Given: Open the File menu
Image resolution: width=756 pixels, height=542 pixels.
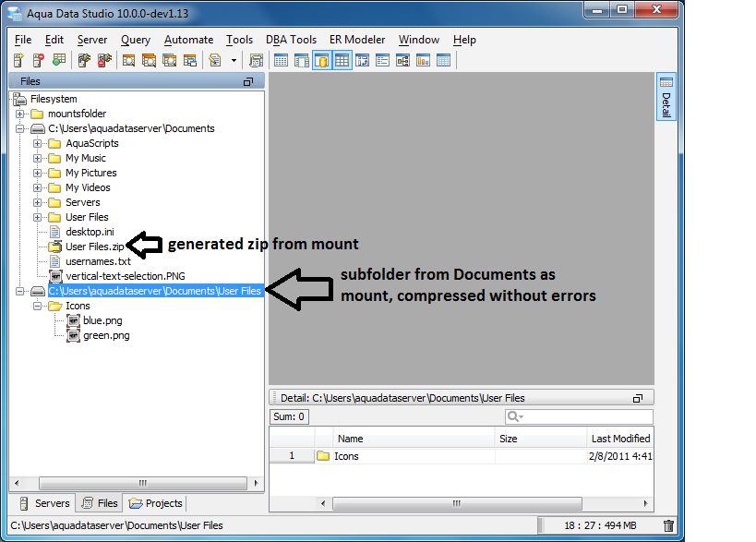Looking at the screenshot, I should [x=23, y=40].
